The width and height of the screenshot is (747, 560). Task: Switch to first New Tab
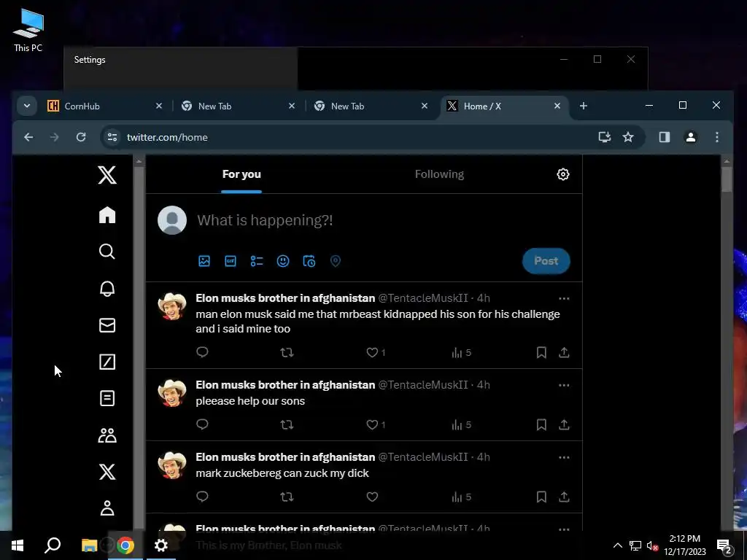(238, 106)
